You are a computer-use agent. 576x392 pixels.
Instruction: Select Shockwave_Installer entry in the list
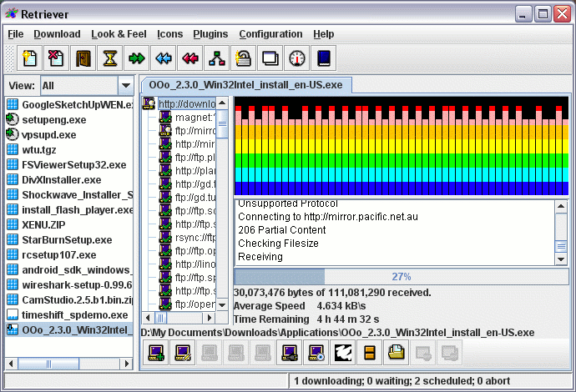click(x=70, y=195)
